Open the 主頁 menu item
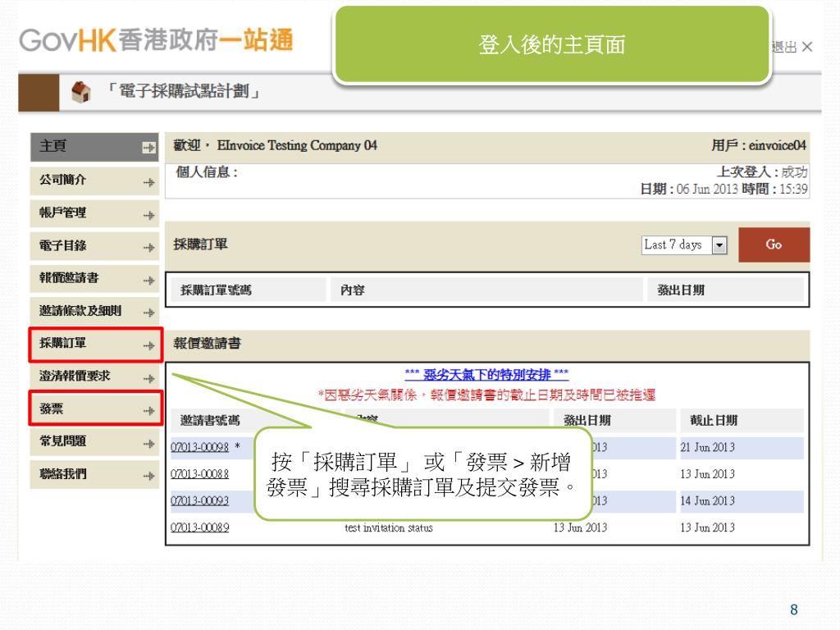 click(94, 147)
